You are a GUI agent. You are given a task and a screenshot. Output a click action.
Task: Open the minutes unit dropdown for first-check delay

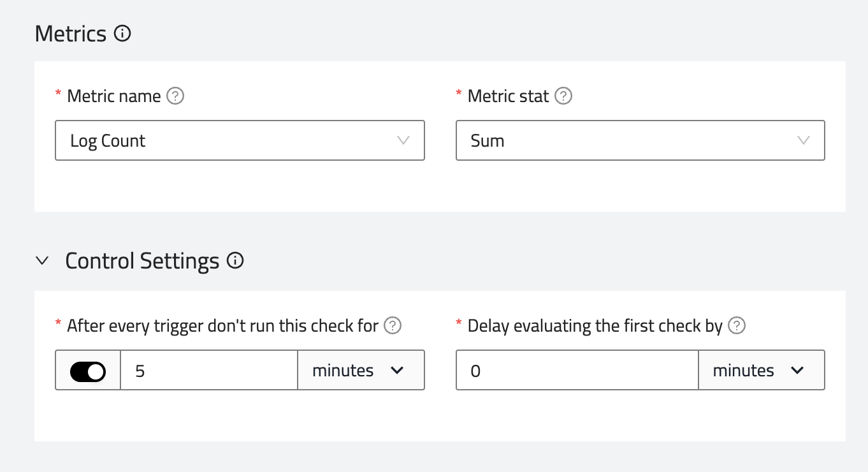(x=761, y=371)
